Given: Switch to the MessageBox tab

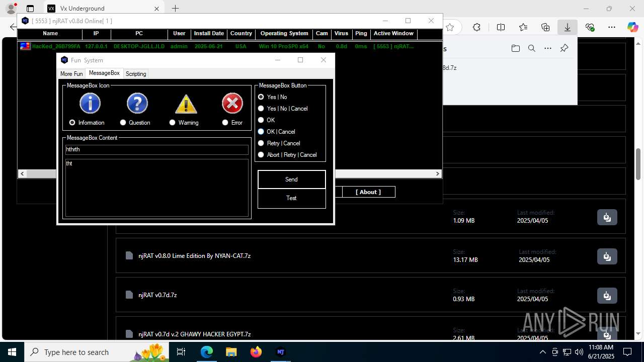Looking at the screenshot, I should (104, 73).
